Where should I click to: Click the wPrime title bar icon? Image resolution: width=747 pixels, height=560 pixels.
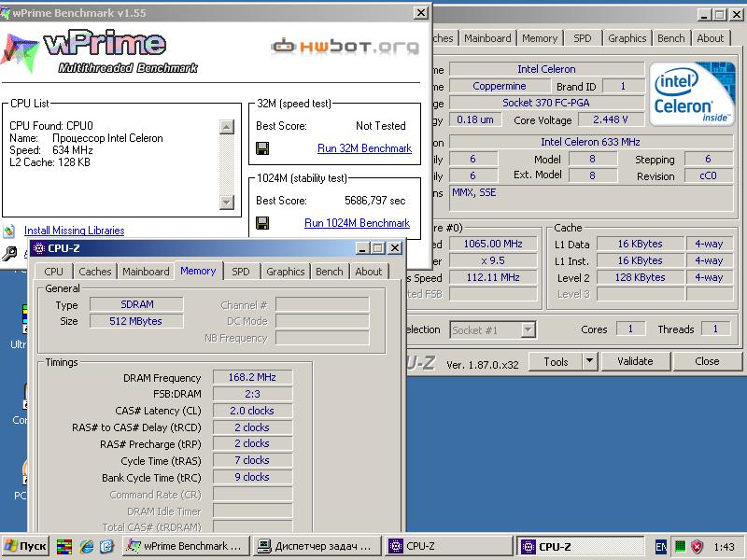(5, 13)
